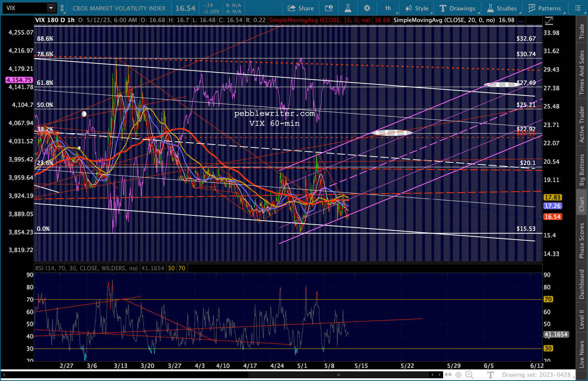Expand the hidden studies ellipsis in header

coord(521,20)
